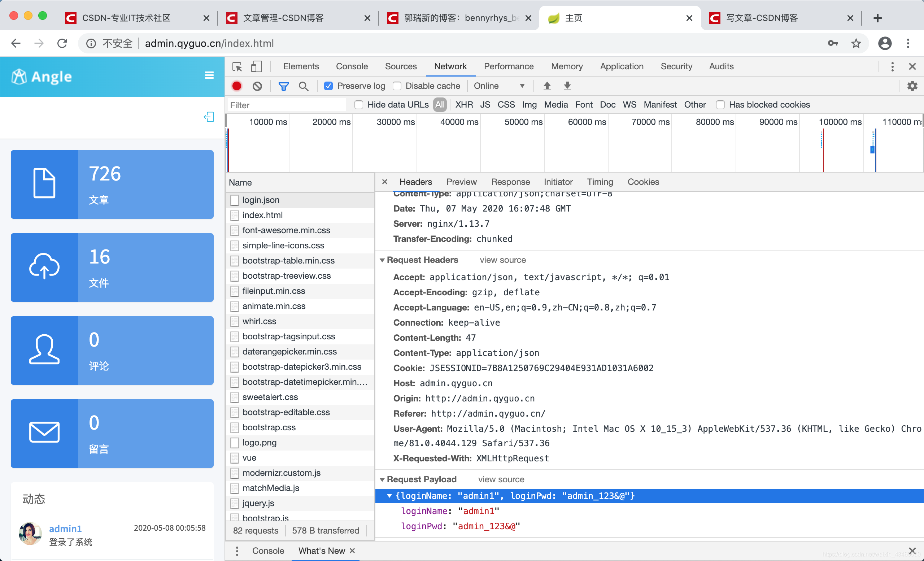
Task: Open DevTools network settings gear
Action: coord(912,86)
